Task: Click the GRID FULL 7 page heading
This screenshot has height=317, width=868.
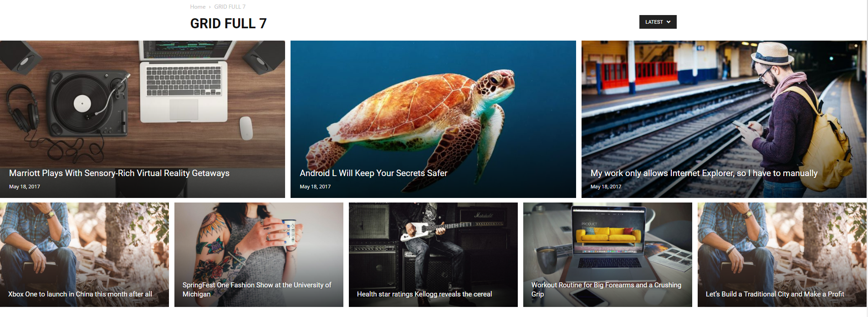Action: pos(228,23)
